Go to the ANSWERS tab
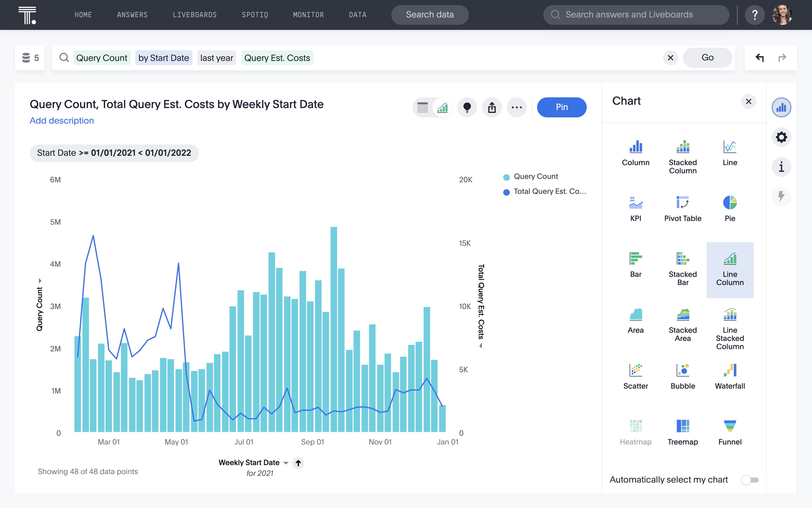The height and width of the screenshot is (508, 812). pos(132,15)
